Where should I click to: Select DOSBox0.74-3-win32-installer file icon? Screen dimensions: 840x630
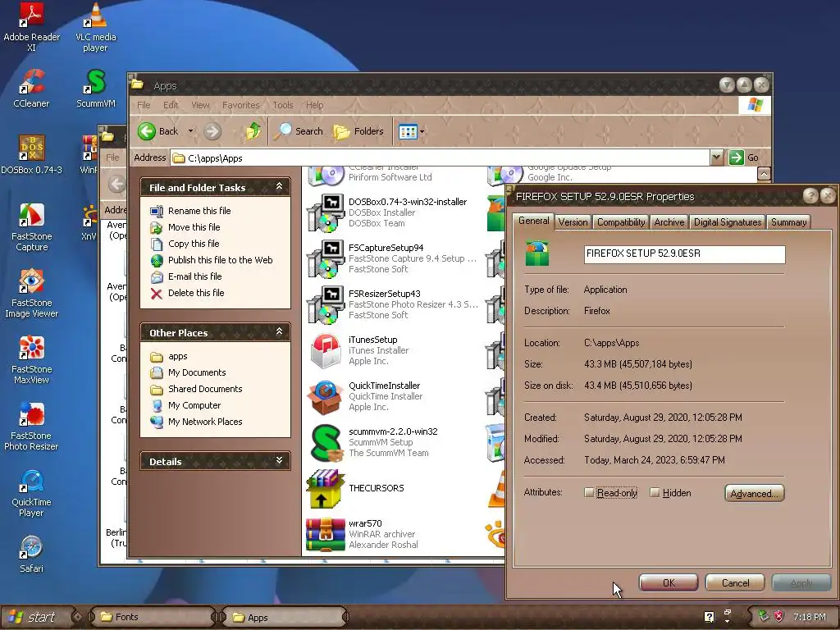pos(325,212)
